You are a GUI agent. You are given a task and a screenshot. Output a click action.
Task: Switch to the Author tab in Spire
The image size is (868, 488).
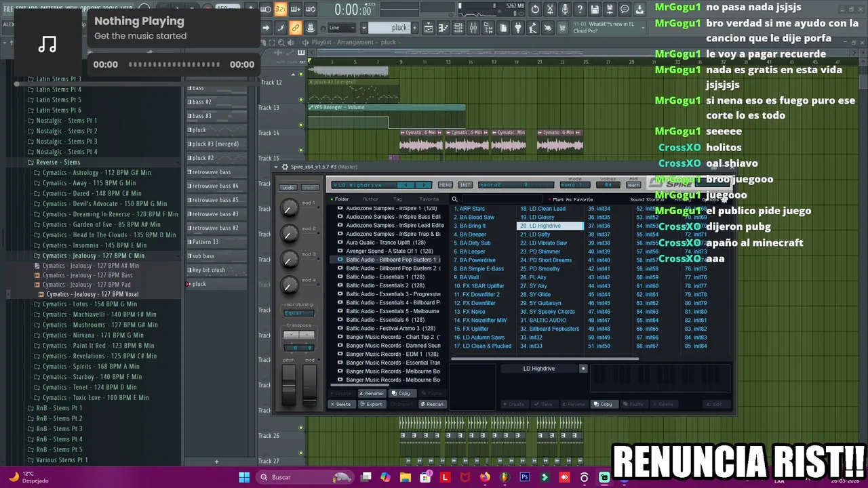coord(370,199)
